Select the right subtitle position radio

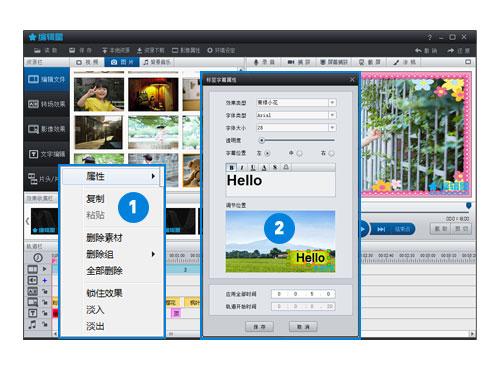click(x=331, y=154)
